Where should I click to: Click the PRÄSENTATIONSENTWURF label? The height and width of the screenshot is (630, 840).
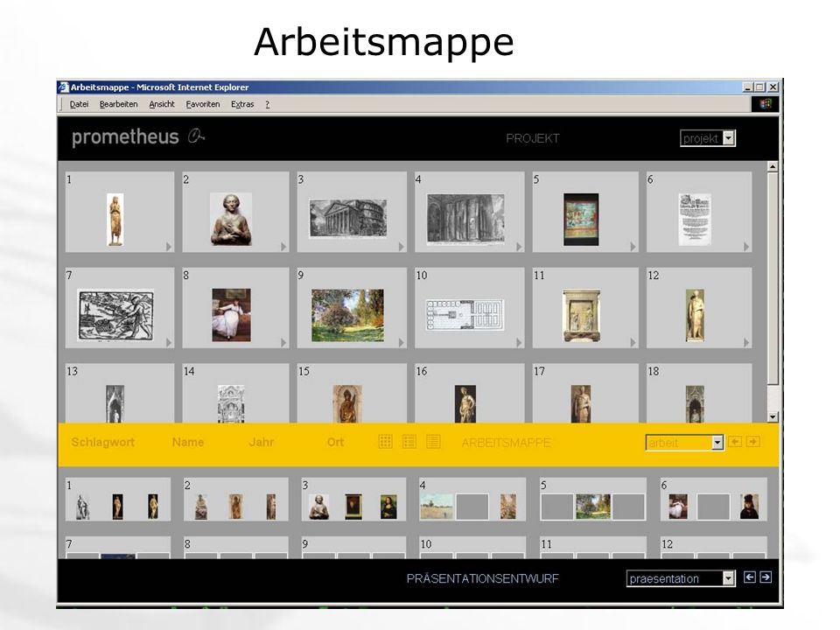click(x=482, y=578)
